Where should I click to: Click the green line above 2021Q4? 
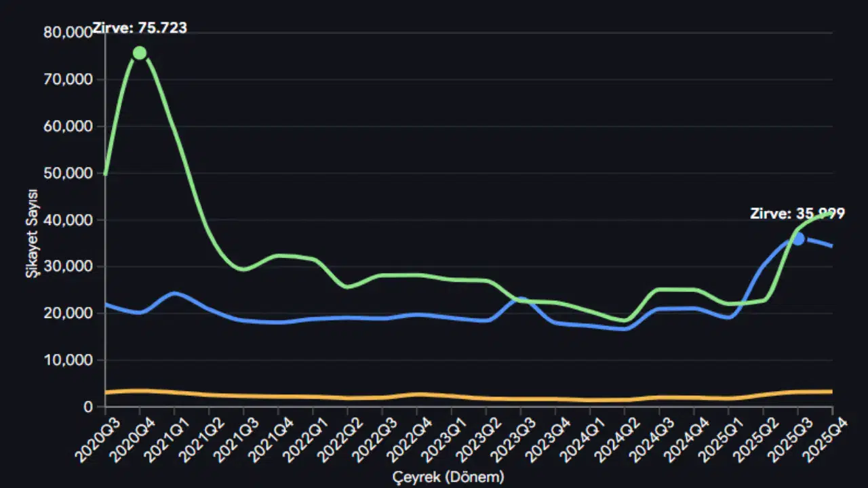(x=278, y=256)
